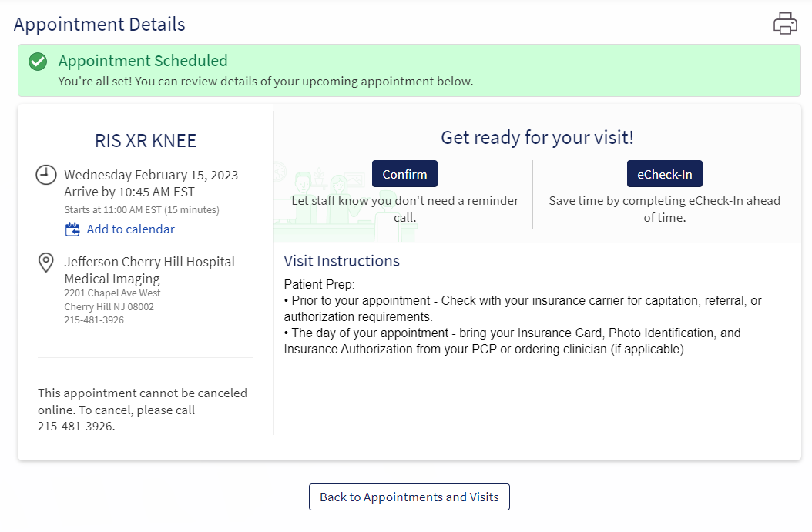Click the calendar icon next to Add to calendar

72,229
